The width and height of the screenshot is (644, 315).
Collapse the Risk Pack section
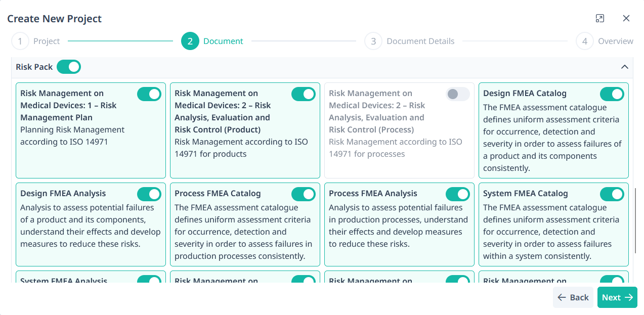(x=624, y=67)
